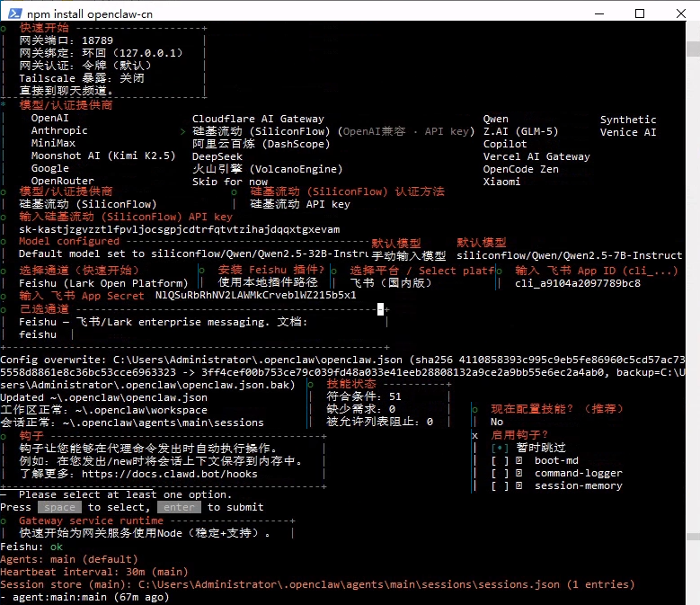
Task: Click the 127.0.0.1 gateway binding line
Action: tap(102, 53)
